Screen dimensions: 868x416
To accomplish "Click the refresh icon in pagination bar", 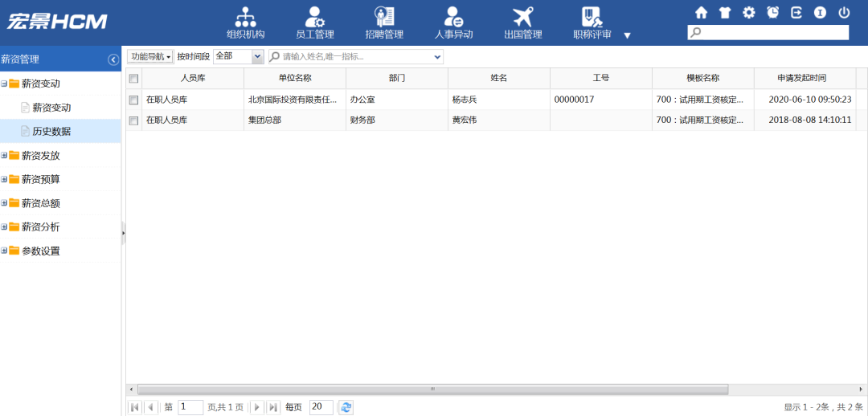I will pos(346,407).
